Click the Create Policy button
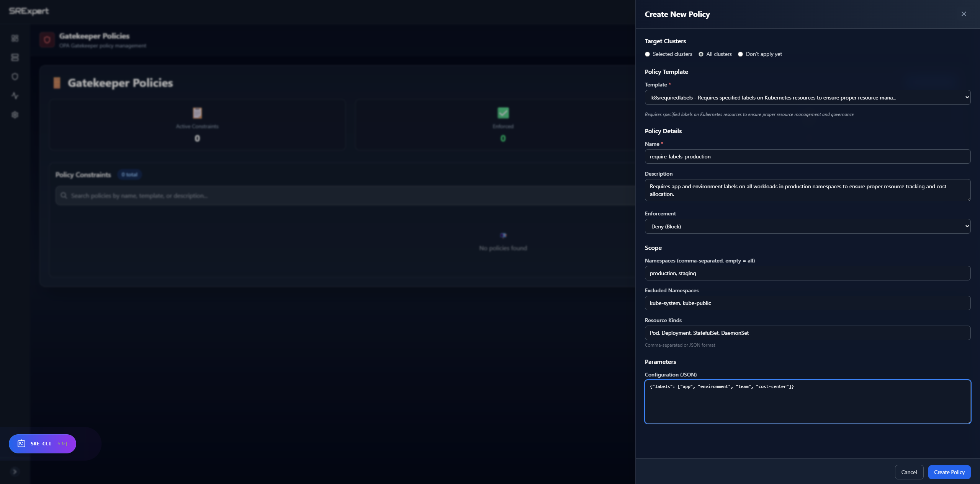The width and height of the screenshot is (980, 484). pyautogui.click(x=949, y=472)
